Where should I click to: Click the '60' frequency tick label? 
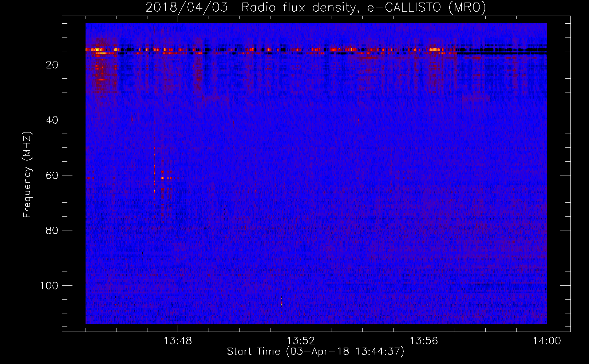[x=52, y=175]
